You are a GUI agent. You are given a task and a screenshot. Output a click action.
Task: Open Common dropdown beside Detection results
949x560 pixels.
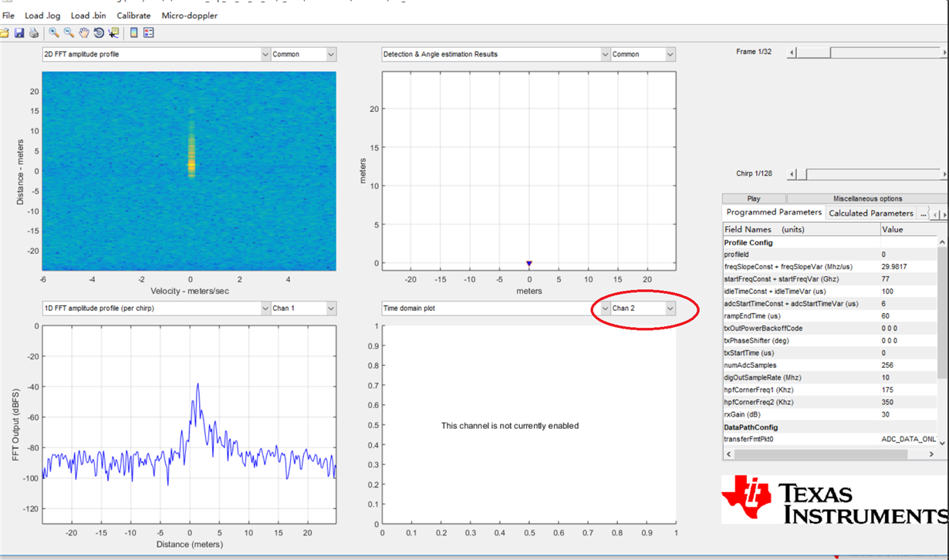point(643,54)
